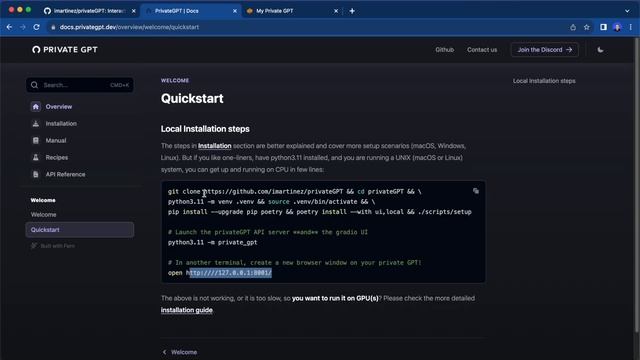Close the imartinez/privateGPT tab
This screenshot has height=360, width=640.
click(x=133, y=11)
